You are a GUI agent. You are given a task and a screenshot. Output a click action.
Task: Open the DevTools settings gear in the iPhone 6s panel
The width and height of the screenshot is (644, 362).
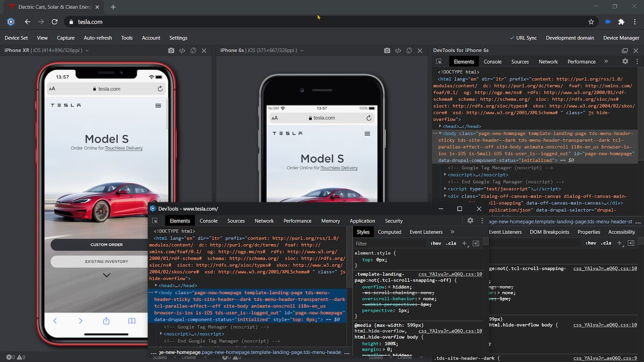point(625,61)
